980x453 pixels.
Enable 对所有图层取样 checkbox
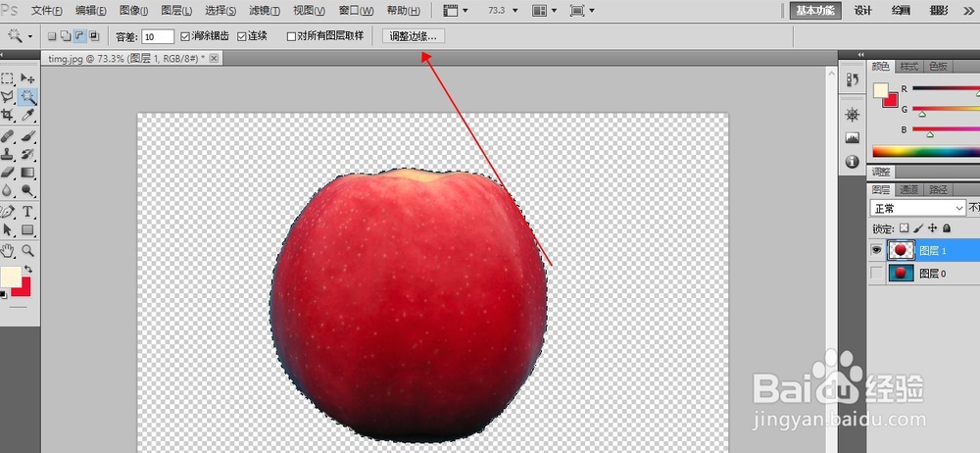click(291, 37)
